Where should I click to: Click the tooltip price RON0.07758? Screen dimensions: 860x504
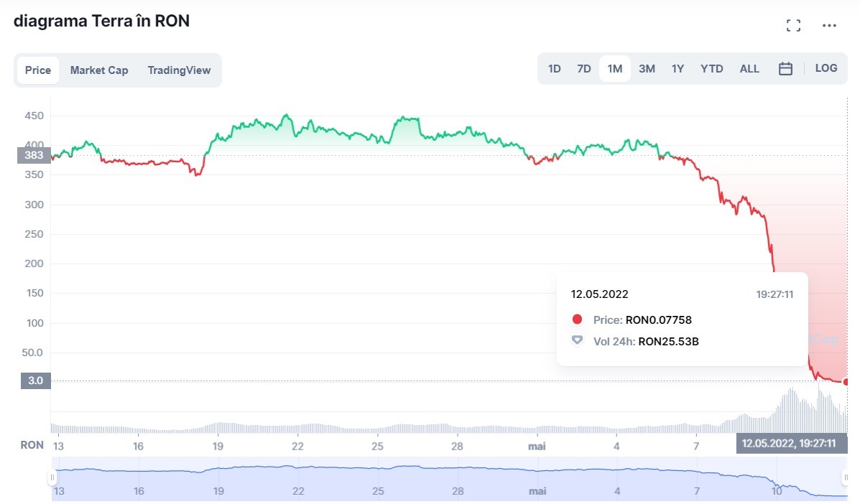point(659,320)
